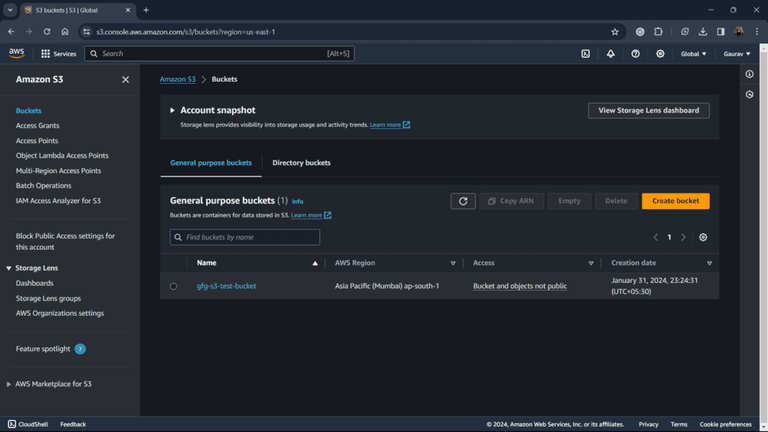The image size is (768, 432).
Task: Select the gfg-s3-test-bucket radio button
Action: pyautogui.click(x=173, y=286)
